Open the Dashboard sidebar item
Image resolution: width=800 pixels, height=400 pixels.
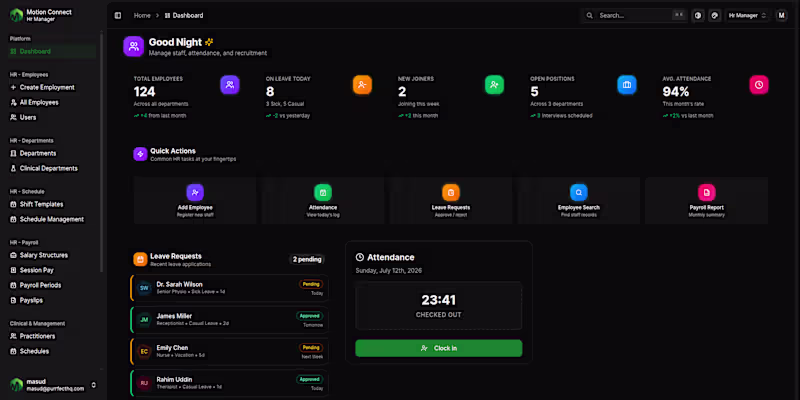click(x=52, y=52)
